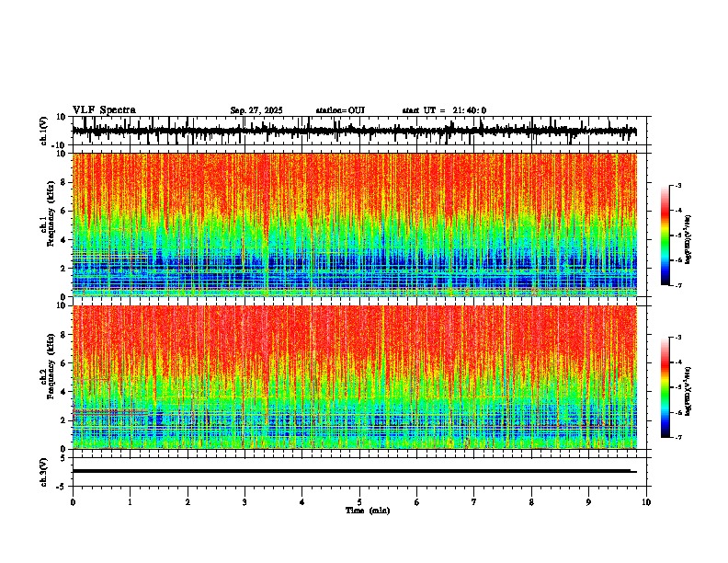Viewport: 728px width, 563px height.
Task: Click the "2" kHz tick on ch.2 frequency axis
Action: point(64,420)
